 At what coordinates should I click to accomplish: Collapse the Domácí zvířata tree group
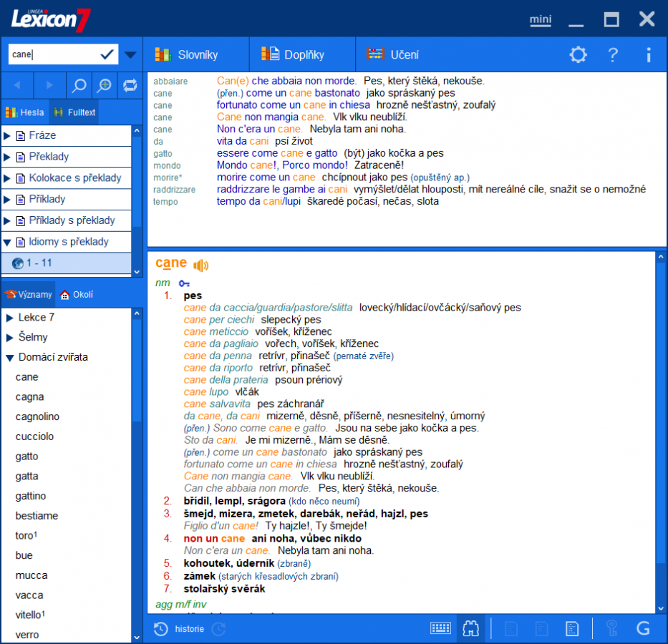(8, 357)
